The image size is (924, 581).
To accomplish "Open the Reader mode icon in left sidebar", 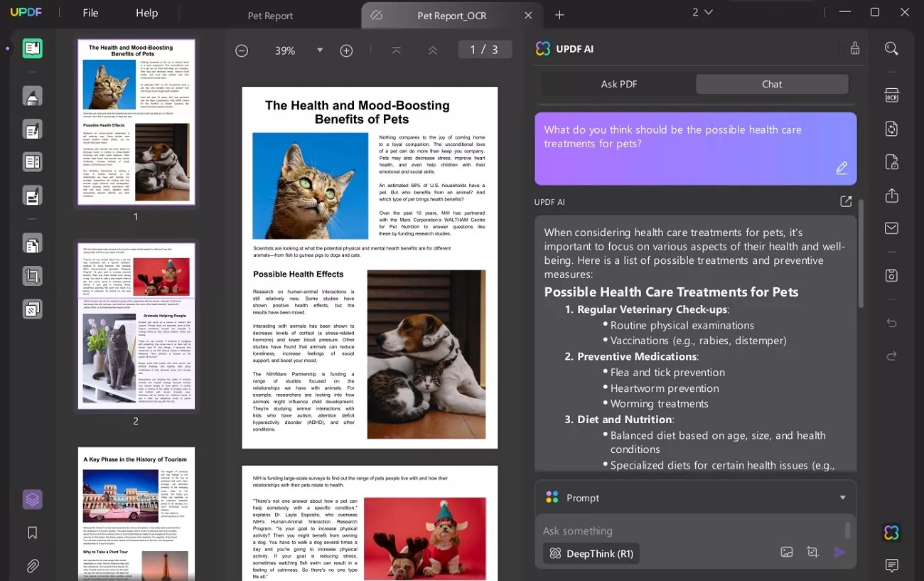I will pos(33,48).
